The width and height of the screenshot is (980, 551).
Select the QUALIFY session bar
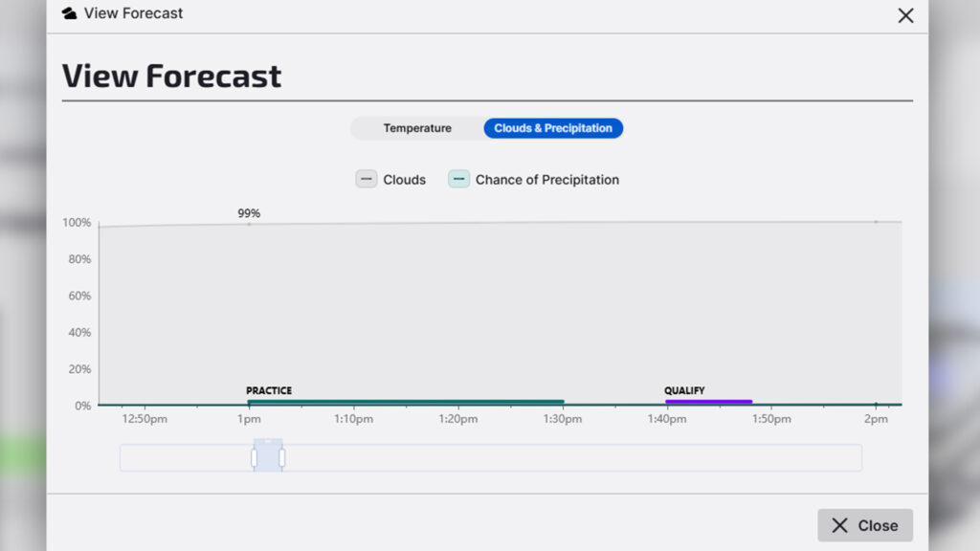point(708,402)
